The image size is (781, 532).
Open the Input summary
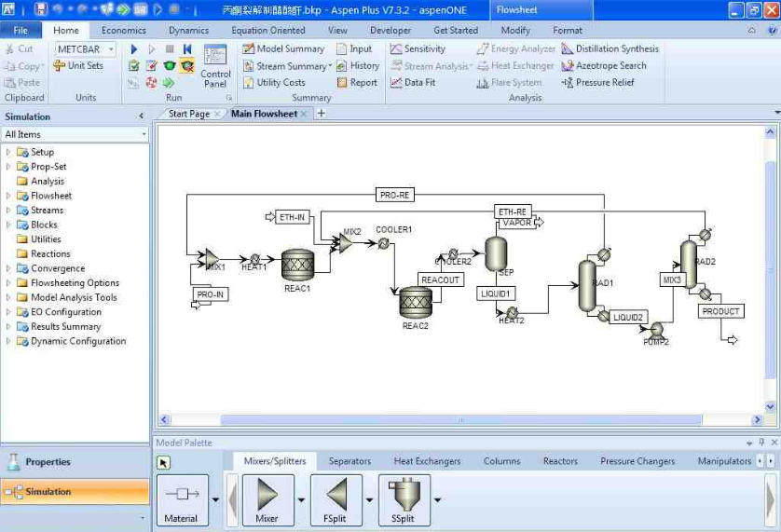(355, 48)
